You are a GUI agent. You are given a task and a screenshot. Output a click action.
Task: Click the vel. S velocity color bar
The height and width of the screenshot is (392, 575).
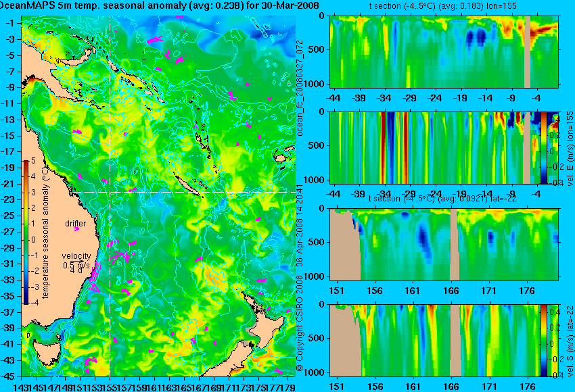point(543,341)
